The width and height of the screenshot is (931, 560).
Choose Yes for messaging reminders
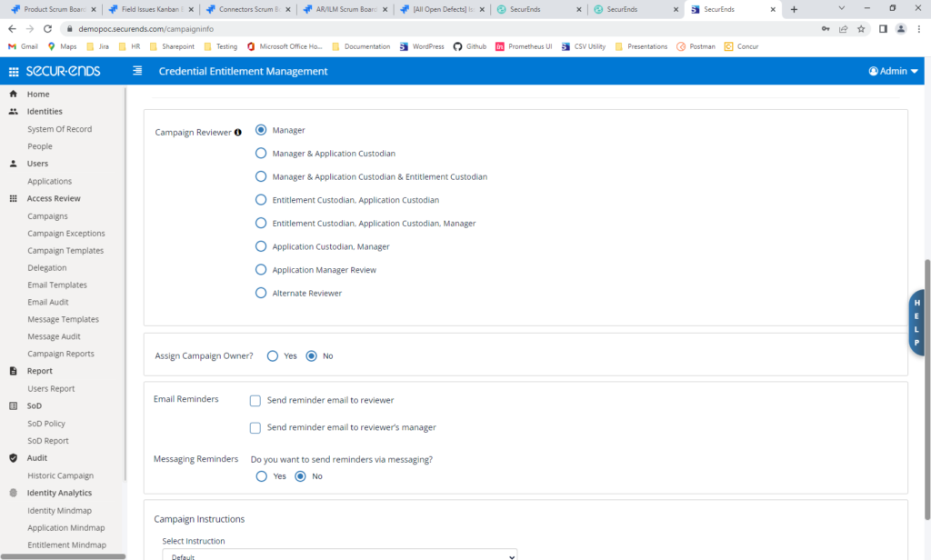tap(261, 476)
